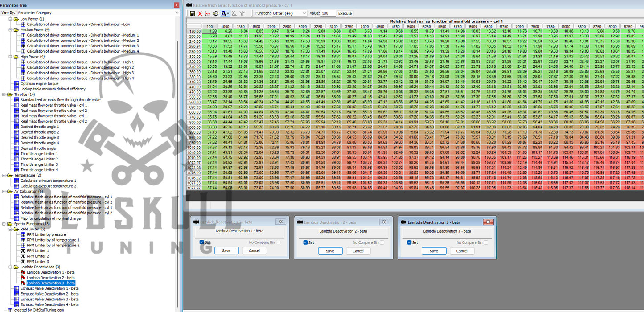The height and width of the screenshot is (312, 644).
Task: Collapse the High Power (4) node
Action: point(9,57)
